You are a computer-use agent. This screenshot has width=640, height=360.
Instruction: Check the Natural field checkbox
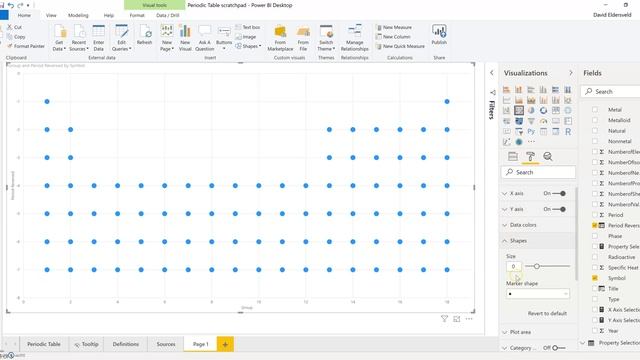point(595,131)
